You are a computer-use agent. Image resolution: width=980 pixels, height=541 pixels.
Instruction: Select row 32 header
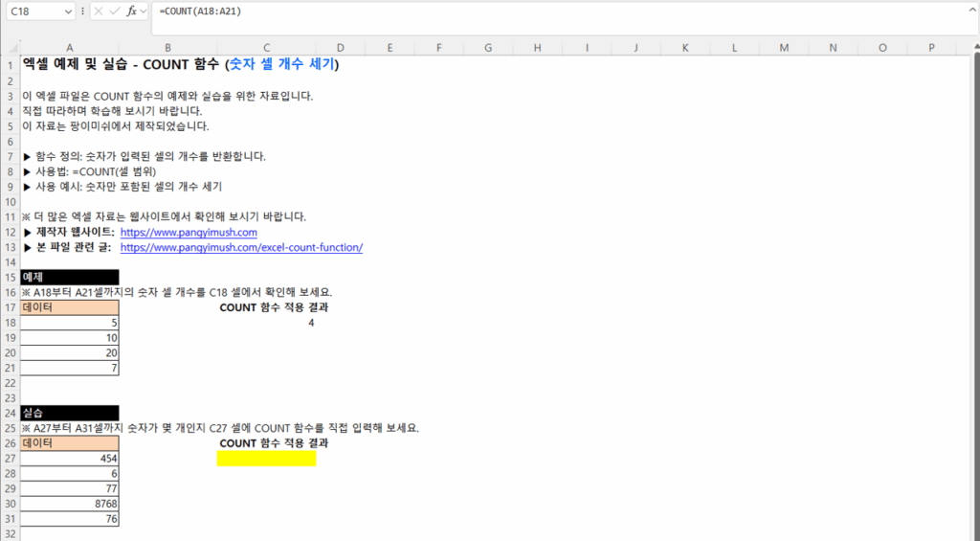click(10, 533)
